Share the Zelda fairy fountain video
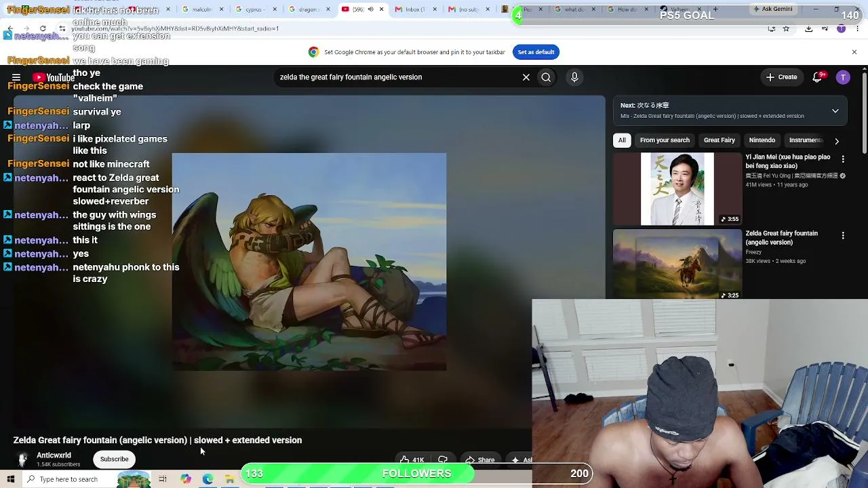Screen dimensions: 868x488 [x=479, y=460]
